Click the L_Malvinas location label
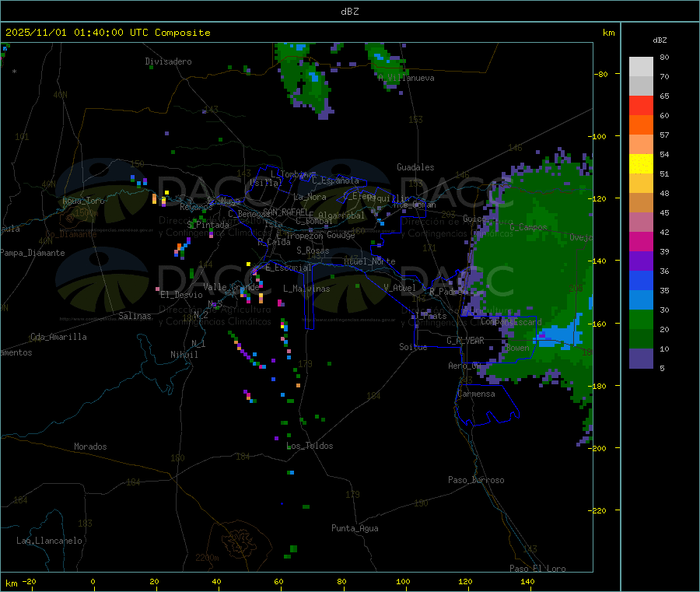This screenshot has height=592, width=700. (x=306, y=289)
